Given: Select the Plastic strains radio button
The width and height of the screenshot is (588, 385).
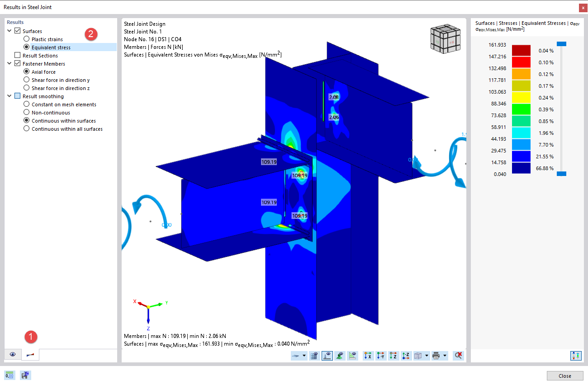Looking at the screenshot, I should pyautogui.click(x=26, y=38).
